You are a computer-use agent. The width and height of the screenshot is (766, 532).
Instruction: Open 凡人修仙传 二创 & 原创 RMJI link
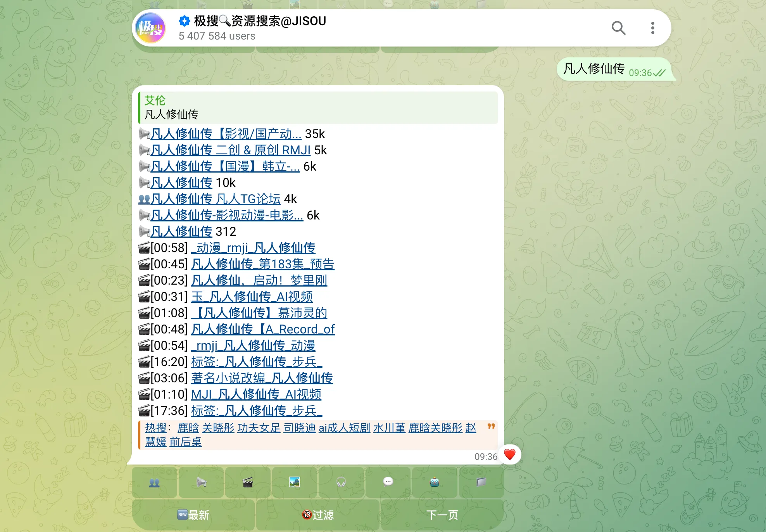pos(231,150)
